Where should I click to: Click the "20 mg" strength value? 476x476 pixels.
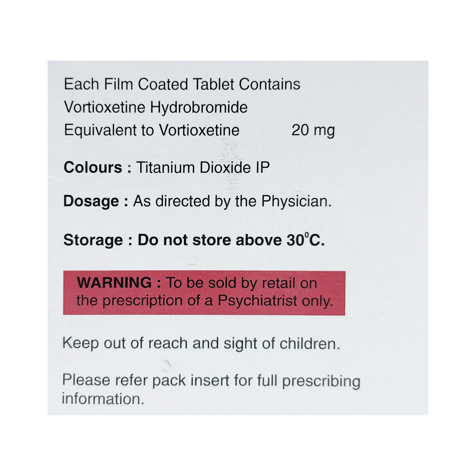313,130
